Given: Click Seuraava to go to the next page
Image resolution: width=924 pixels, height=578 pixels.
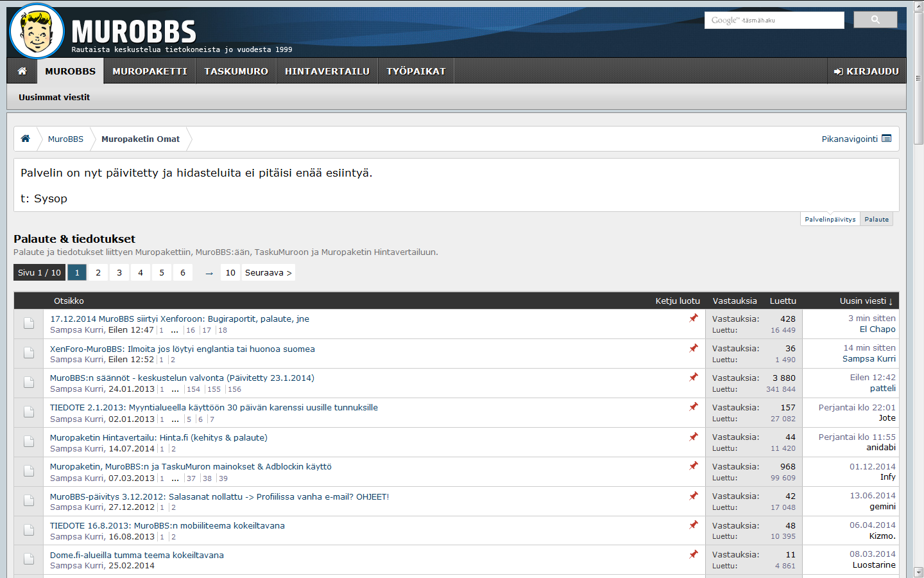Looking at the screenshot, I should (268, 272).
